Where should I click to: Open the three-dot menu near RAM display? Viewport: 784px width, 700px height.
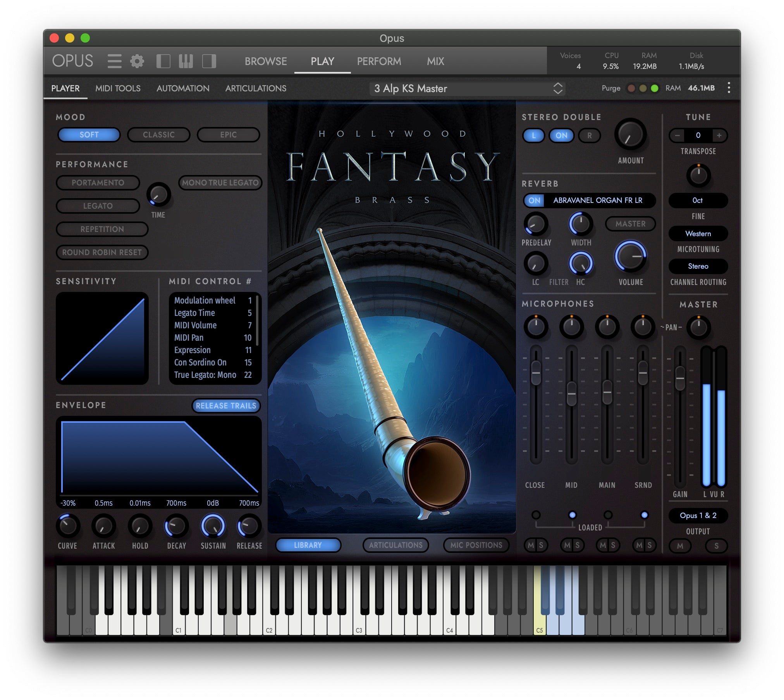[729, 88]
